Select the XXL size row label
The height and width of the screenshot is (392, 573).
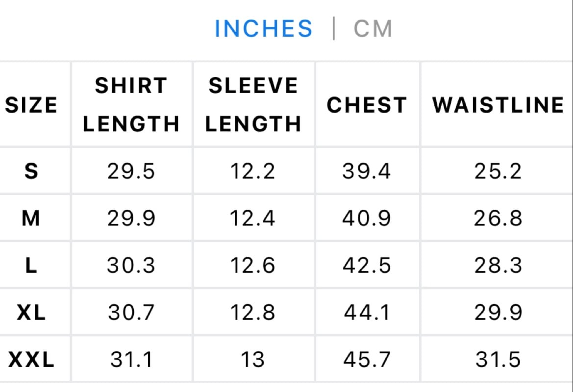[x=31, y=360]
